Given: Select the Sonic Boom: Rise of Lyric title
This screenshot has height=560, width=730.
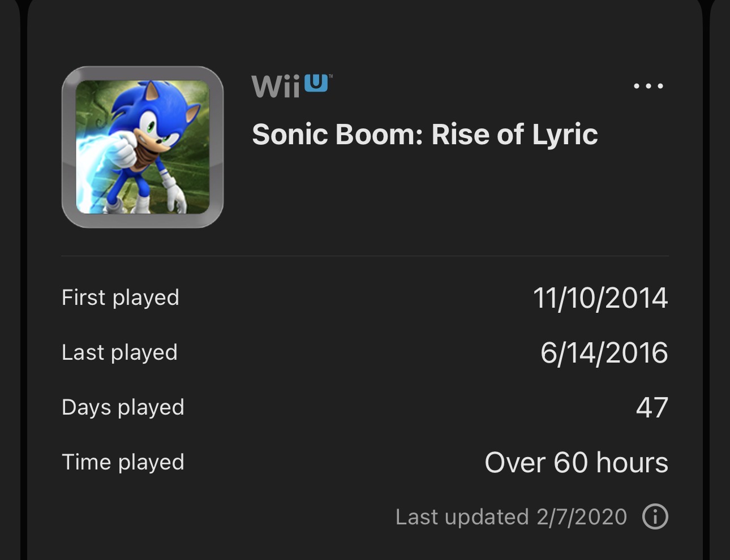Looking at the screenshot, I should pyautogui.click(x=424, y=135).
